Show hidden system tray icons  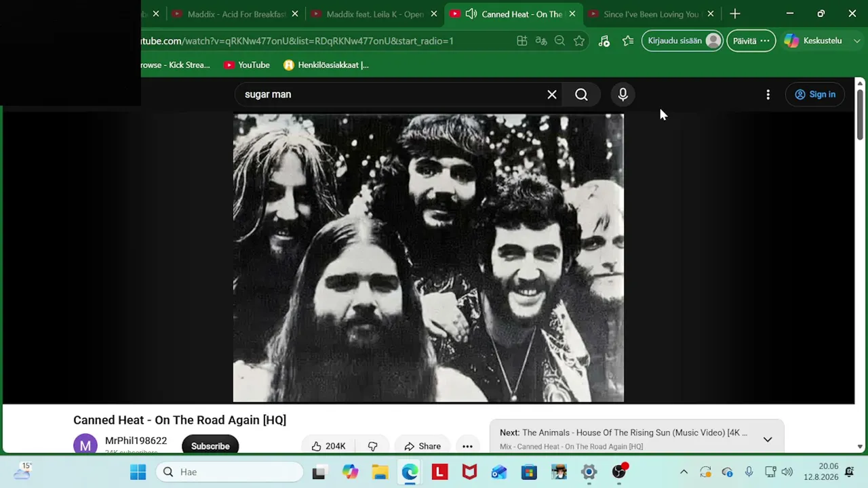[684, 472]
